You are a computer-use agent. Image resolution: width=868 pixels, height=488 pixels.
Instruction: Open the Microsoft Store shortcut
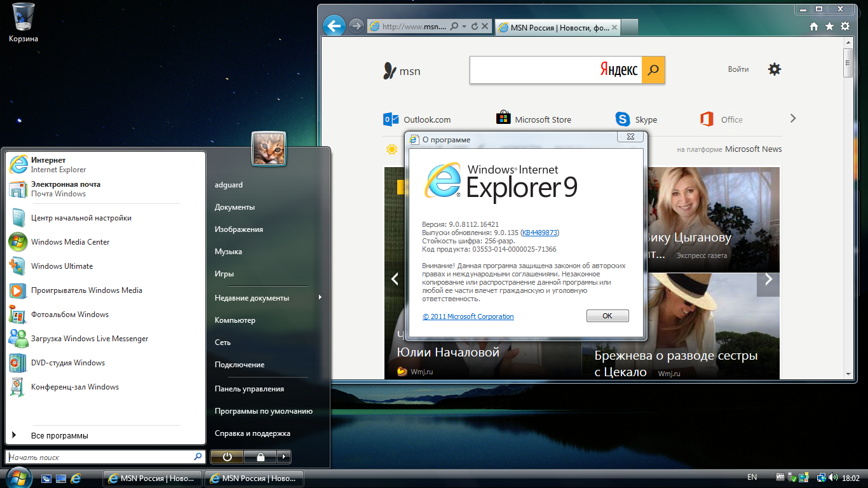tap(534, 119)
